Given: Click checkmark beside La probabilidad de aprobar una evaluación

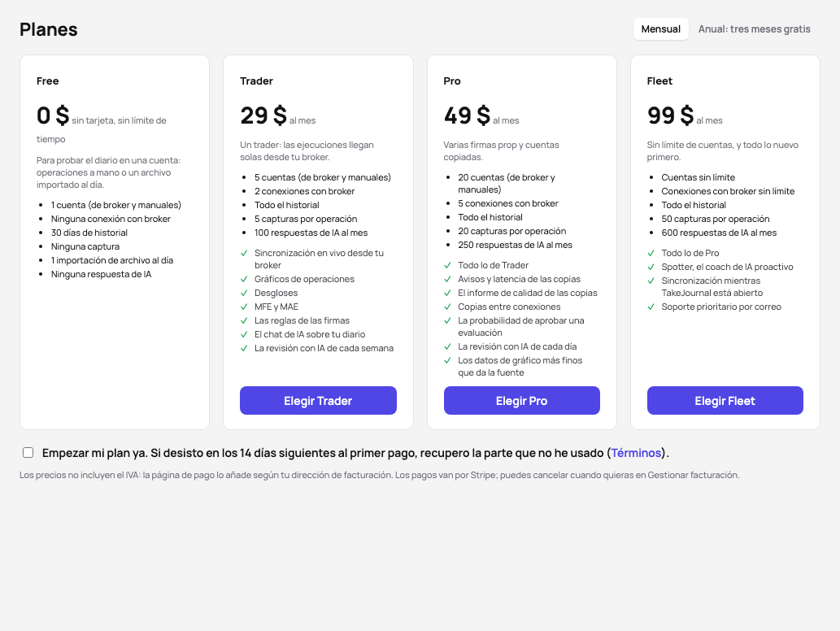Looking at the screenshot, I should [x=447, y=320].
